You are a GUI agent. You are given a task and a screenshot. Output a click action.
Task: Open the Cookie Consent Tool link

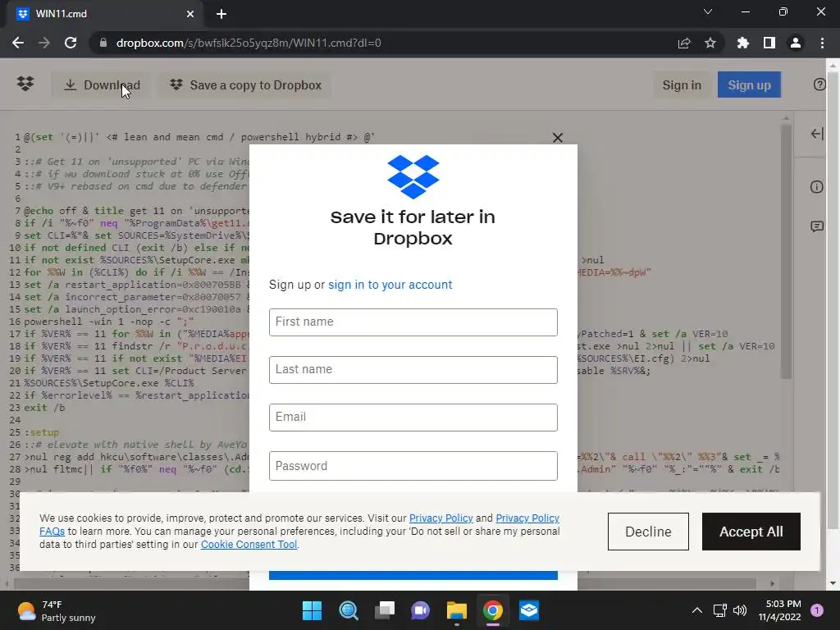pos(249,545)
